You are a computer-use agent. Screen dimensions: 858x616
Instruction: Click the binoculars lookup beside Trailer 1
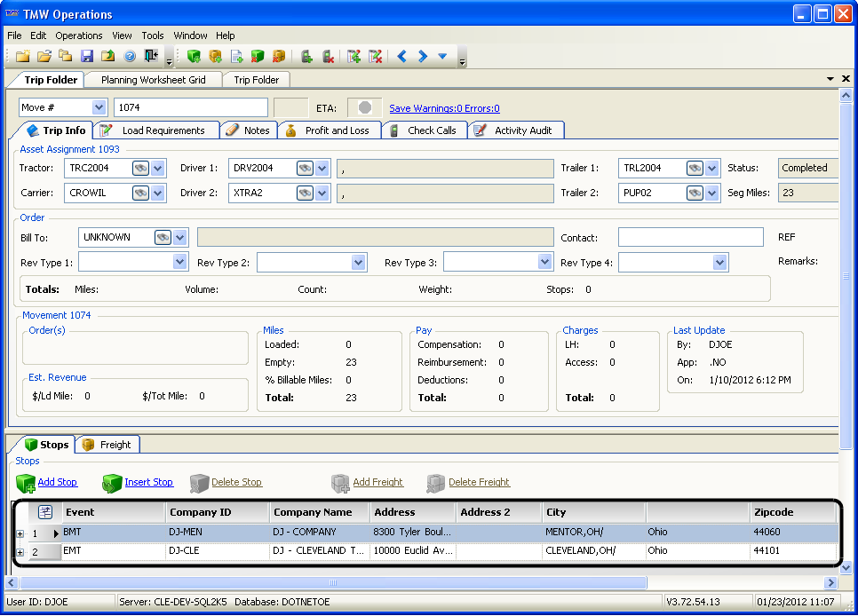pyautogui.click(x=695, y=168)
